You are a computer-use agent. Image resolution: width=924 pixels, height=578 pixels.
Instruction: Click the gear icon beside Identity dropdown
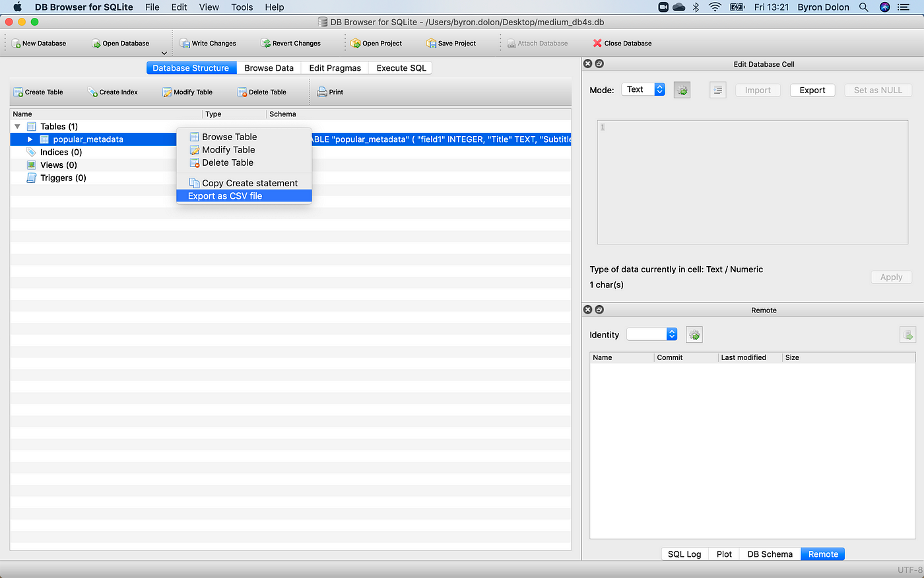click(x=694, y=335)
